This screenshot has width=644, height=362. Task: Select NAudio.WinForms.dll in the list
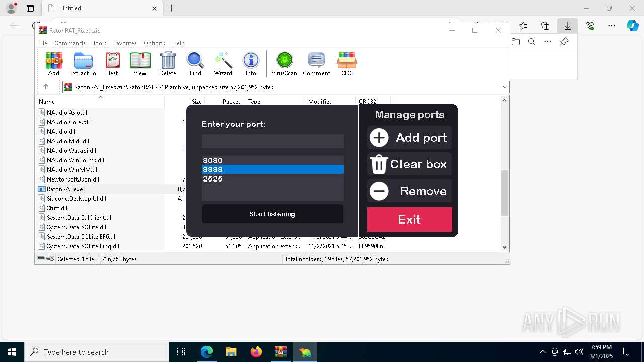coord(75,160)
